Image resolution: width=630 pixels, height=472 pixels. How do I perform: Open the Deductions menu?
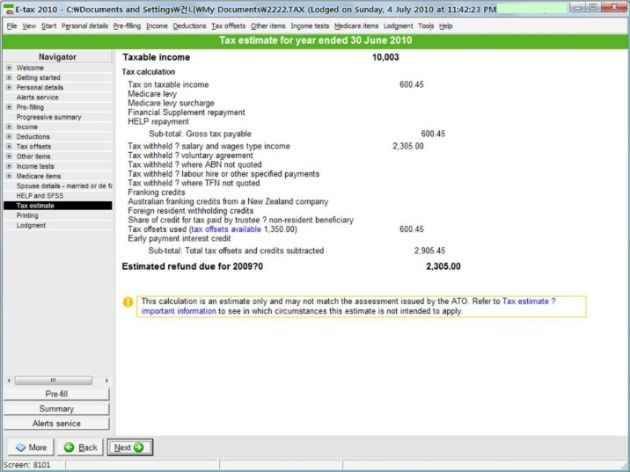point(189,26)
